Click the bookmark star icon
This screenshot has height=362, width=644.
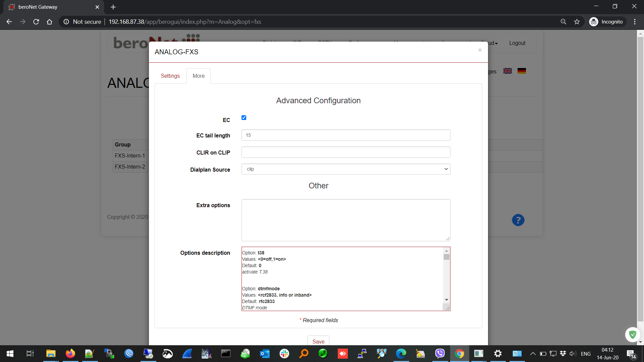point(577,22)
